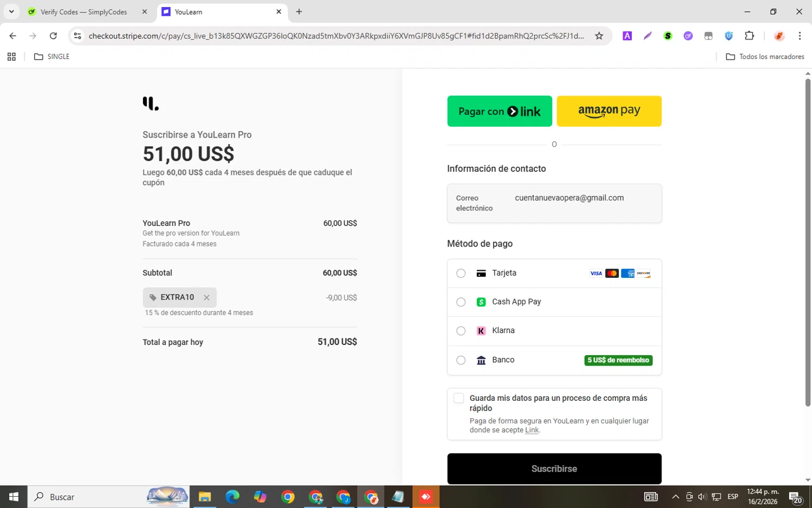Select Tarjeta payment radio button

pos(461,273)
